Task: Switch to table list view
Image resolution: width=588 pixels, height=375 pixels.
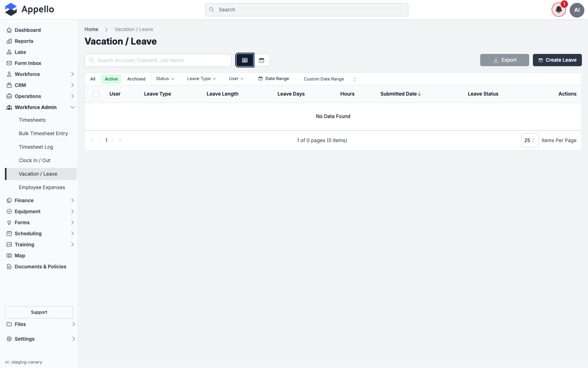Action: coord(245,60)
